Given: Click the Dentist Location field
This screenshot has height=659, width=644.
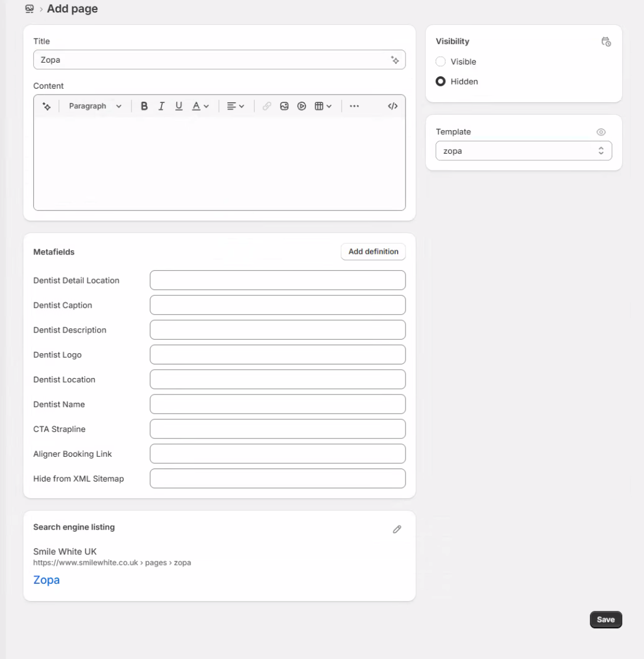Looking at the screenshot, I should 278,380.
